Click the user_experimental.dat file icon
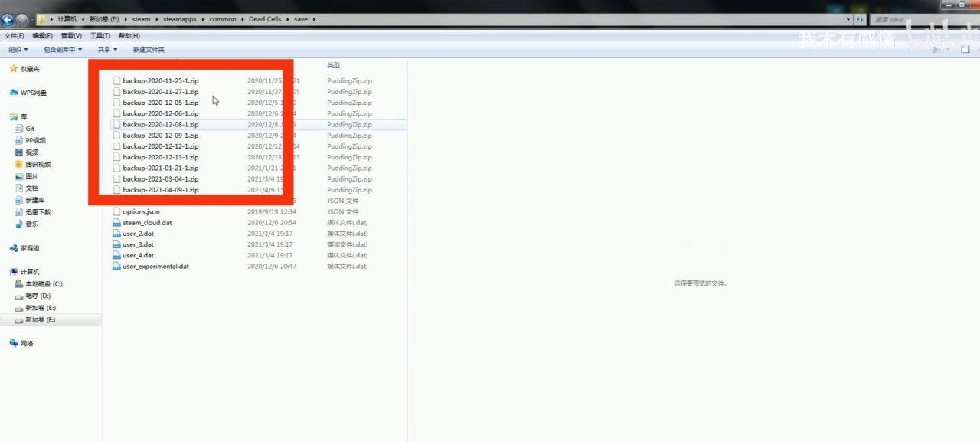 pos(116,267)
